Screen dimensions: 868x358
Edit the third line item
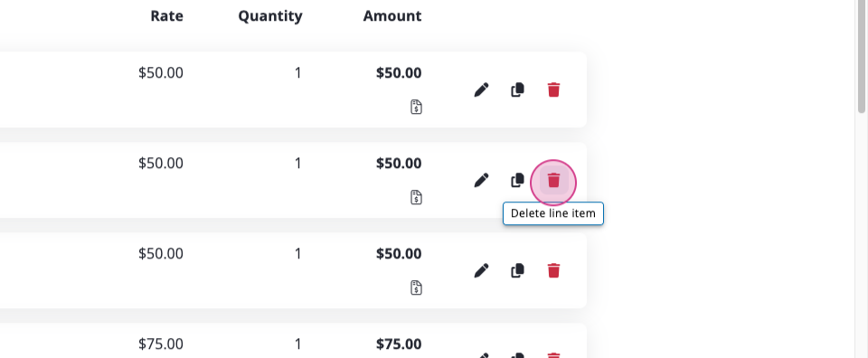pos(481,270)
